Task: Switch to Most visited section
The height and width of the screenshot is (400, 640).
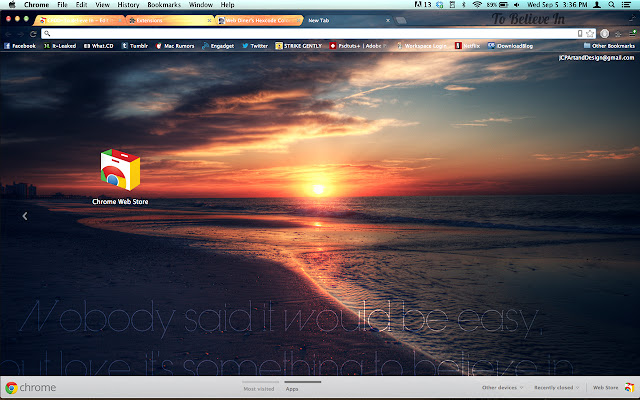Action: pyautogui.click(x=258, y=387)
